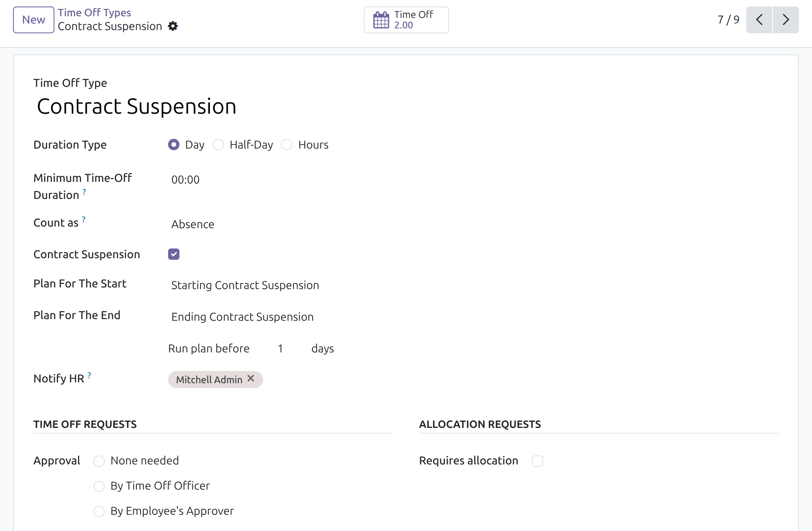Go to the next record arrow
This screenshot has width=812, height=531.
point(786,20)
